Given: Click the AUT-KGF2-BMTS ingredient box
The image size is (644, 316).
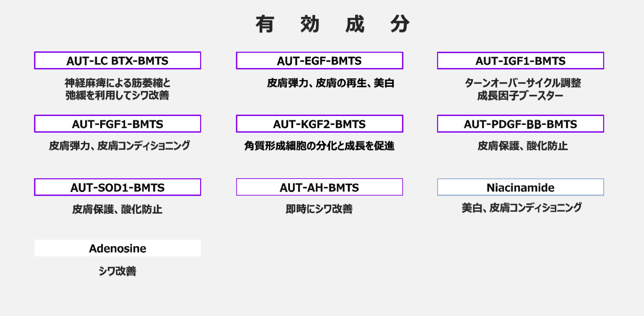Looking at the screenshot, I should point(319,124).
